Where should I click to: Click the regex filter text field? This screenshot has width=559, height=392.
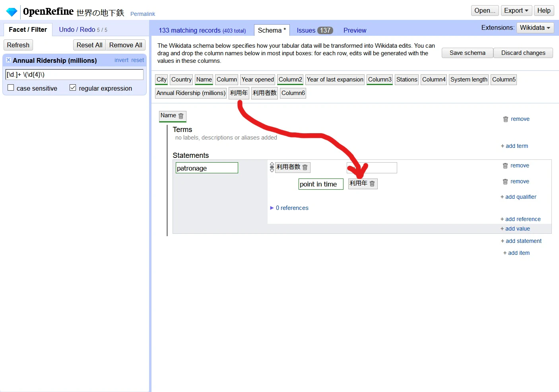point(74,75)
